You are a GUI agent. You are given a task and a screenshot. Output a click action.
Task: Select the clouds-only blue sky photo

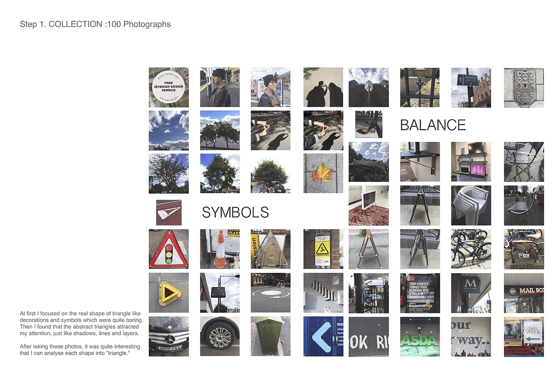pyautogui.click(x=169, y=130)
